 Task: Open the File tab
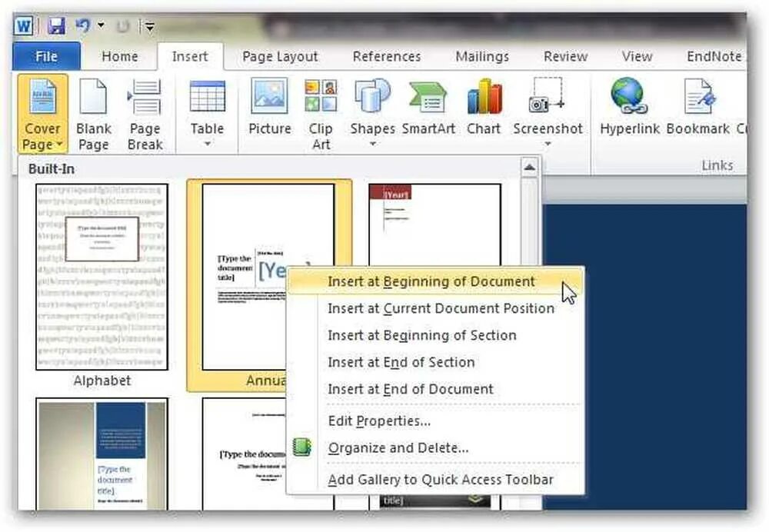point(47,56)
